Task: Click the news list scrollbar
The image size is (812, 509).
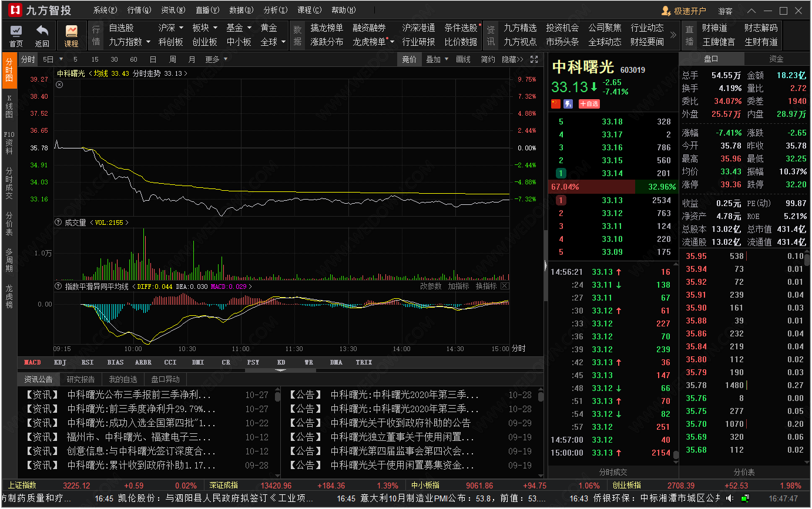Action: tap(277, 397)
